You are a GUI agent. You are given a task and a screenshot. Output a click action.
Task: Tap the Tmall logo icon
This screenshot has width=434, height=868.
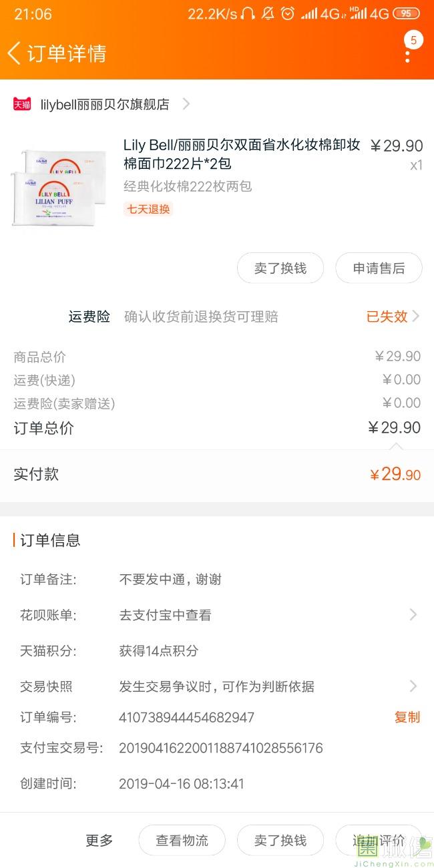coord(22,104)
